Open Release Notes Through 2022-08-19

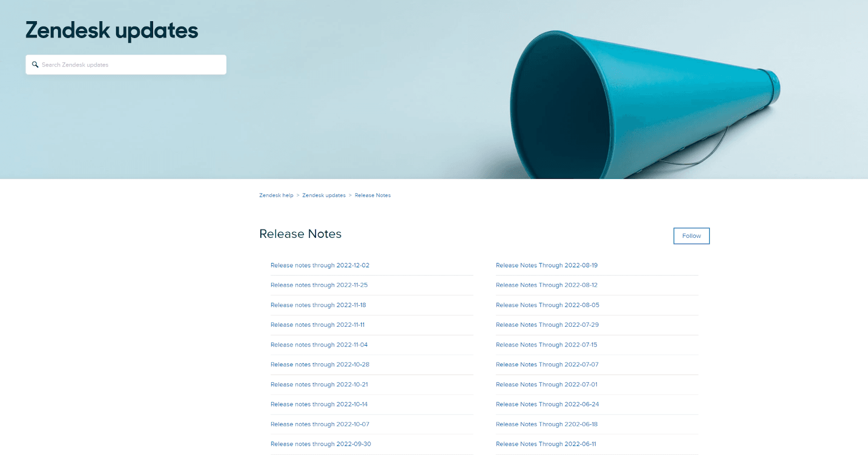[x=546, y=266]
